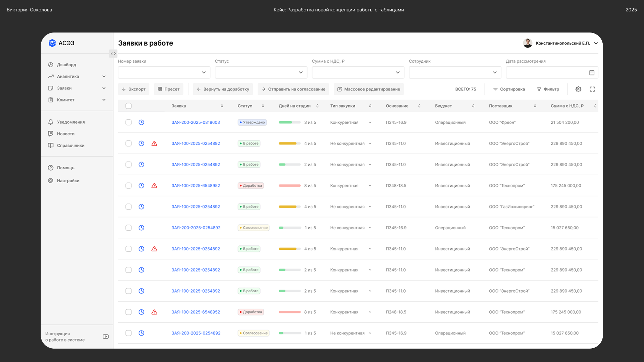Open request link ЗАЯ-200-2025-0818603

pos(196,122)
